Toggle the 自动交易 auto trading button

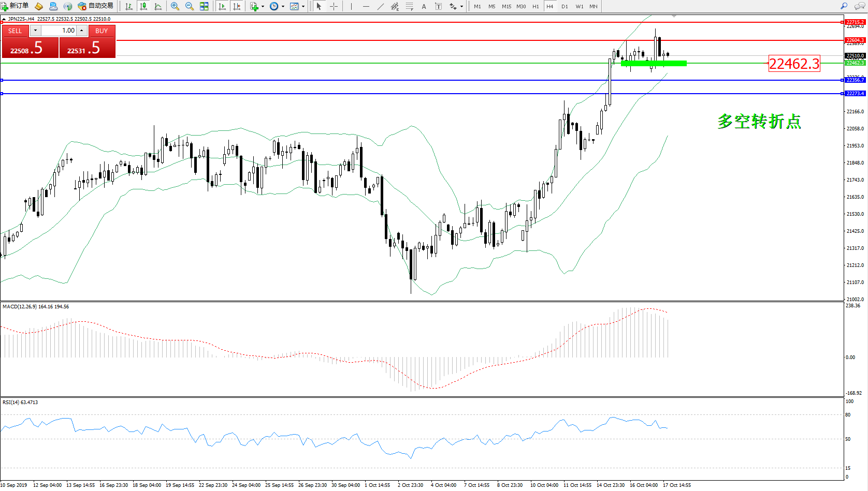click(x=96, y=6)
